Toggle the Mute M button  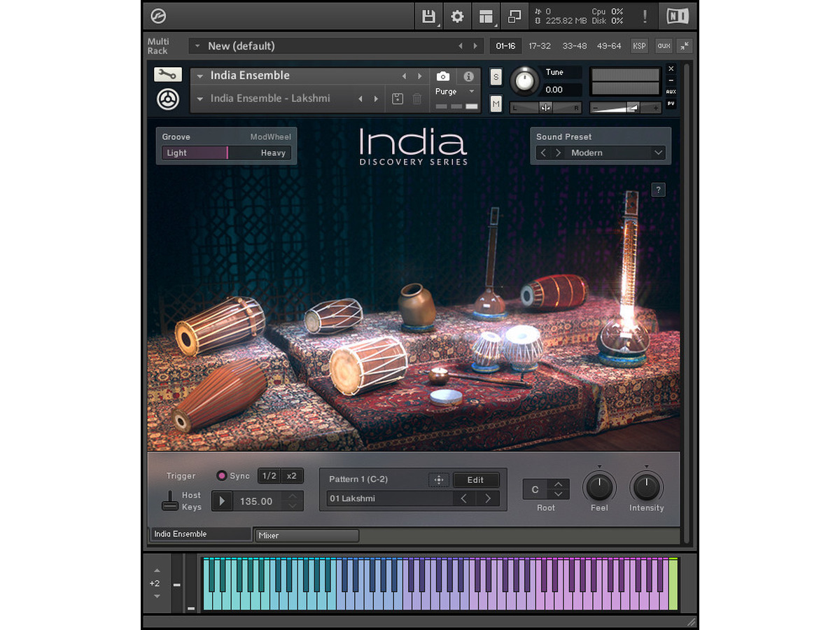point(496,104)
